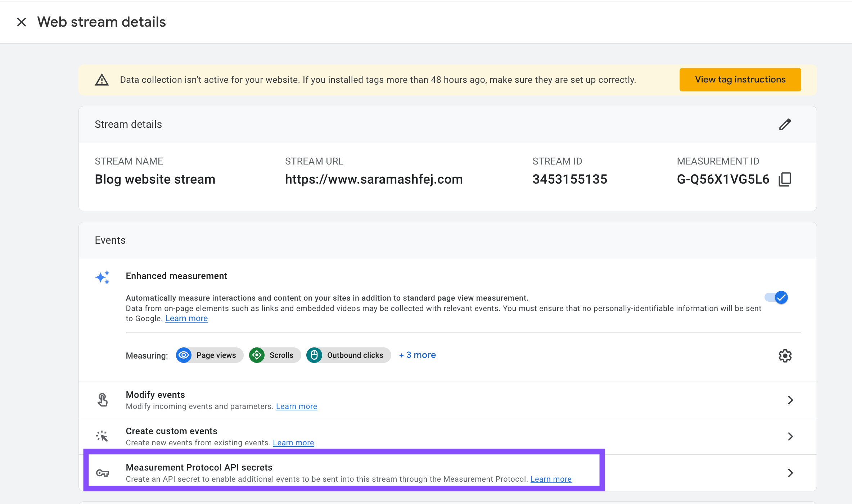The width and height of the screenshot is (852, 504).
Task: Copy the Measurement ID to clipboard
Action: pyautogui.click(x=785, y=179)
